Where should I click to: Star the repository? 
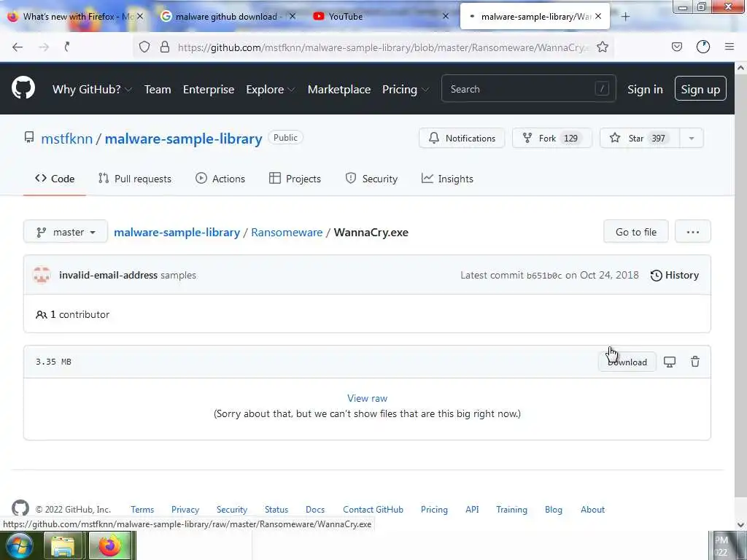(x=640, y=138)
